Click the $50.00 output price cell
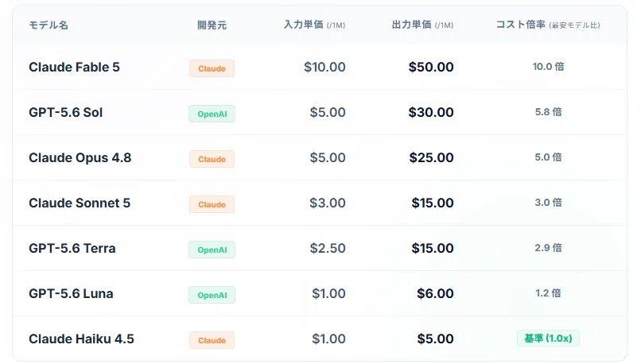The height and width of the screenshot is (364, 641). coord(431,67)
